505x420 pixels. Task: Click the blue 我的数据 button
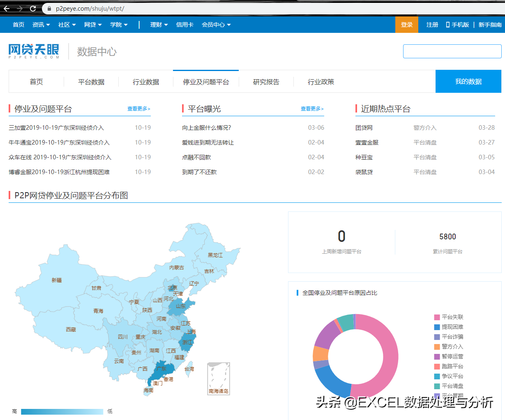(x=468, y=81)
